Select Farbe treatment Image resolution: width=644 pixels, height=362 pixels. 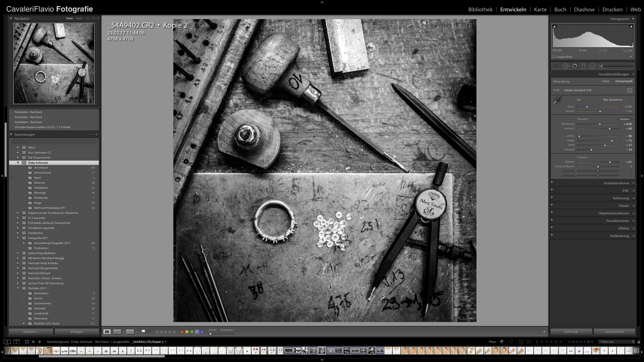tap(606, 81)
